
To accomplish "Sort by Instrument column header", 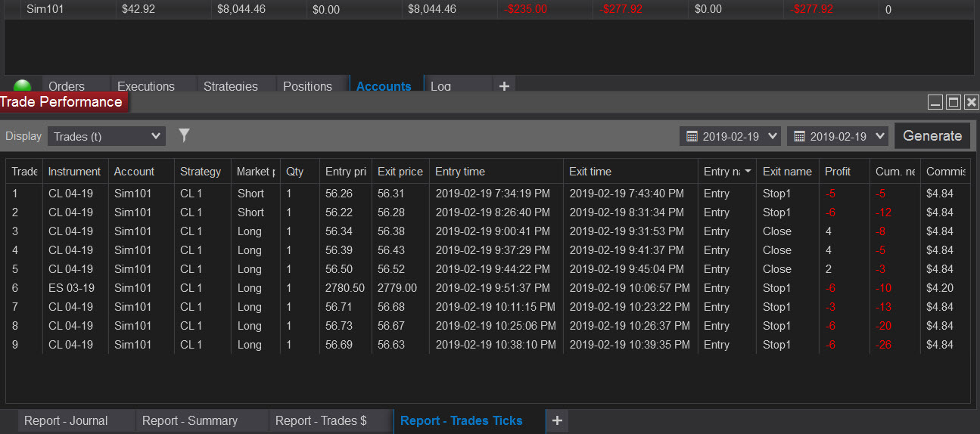I will [x=75, y=172].
